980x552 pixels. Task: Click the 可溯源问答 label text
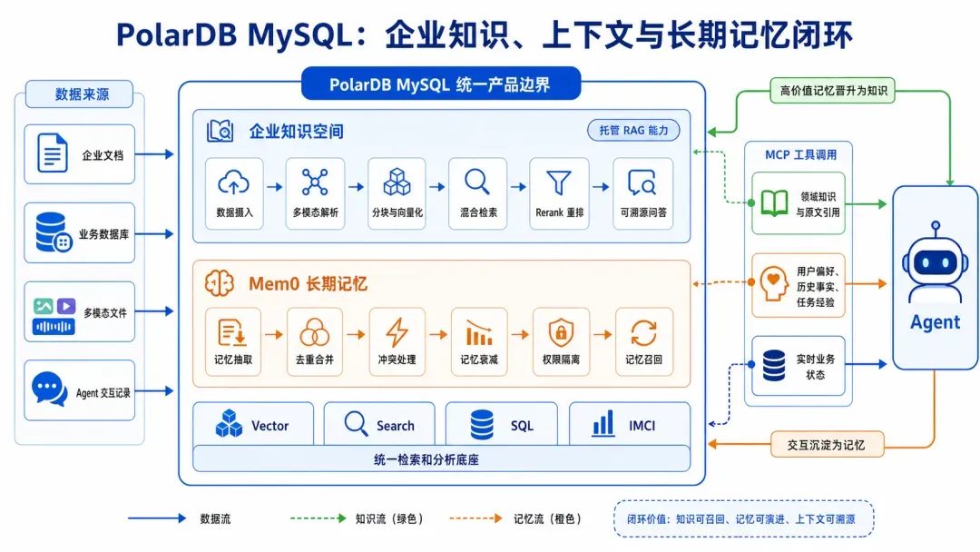coord(643,212)
